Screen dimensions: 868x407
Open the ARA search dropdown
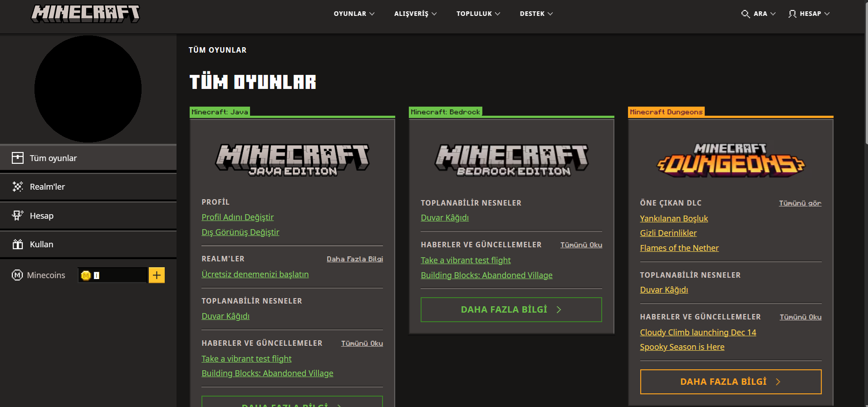pyautogui.click(x=759, y=14)
